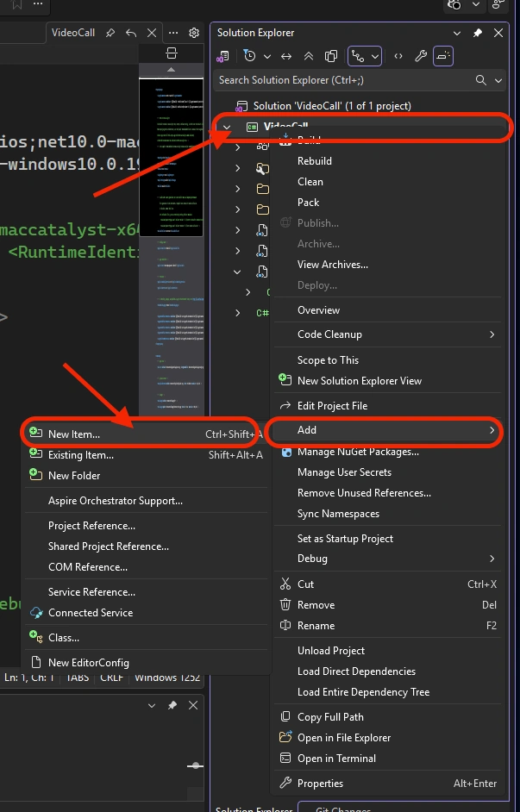520x812 pixels.
Task: Click COM Reference...
Action: 88,567
